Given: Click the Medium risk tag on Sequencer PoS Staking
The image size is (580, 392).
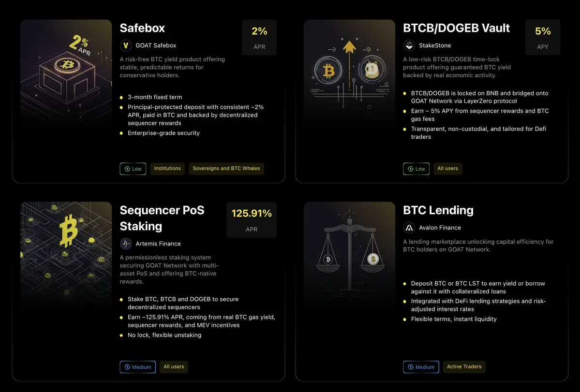Looking at the screenshot, I should coord(137,367).
